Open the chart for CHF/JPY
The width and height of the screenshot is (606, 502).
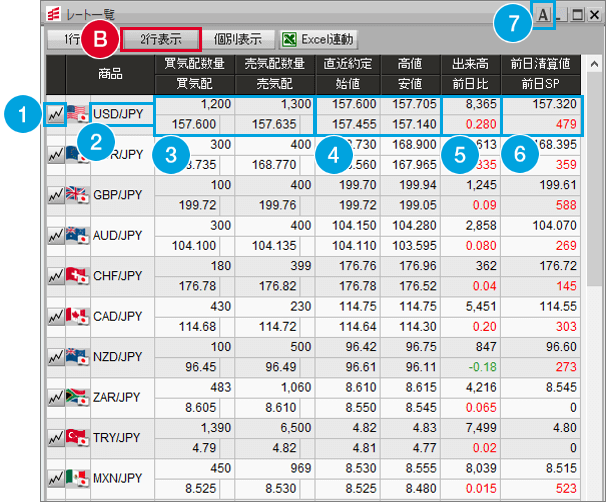click(x=56, y=276)
